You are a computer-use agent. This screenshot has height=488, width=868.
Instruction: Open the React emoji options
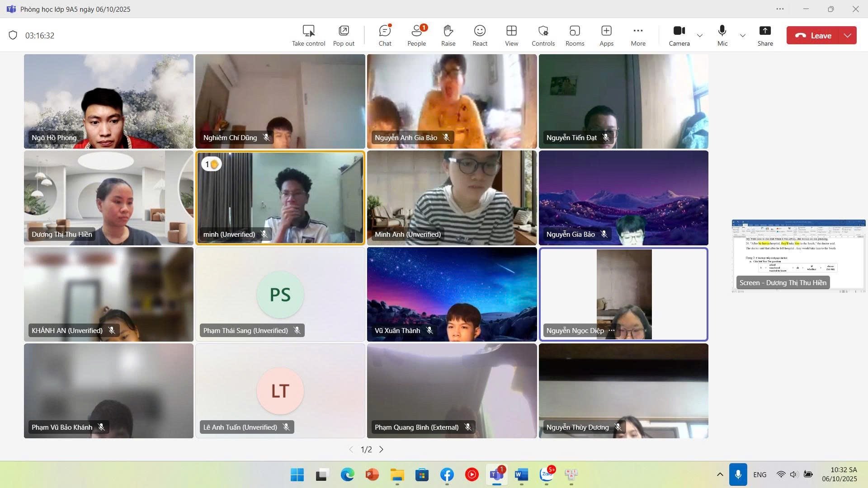click(480, 35)
